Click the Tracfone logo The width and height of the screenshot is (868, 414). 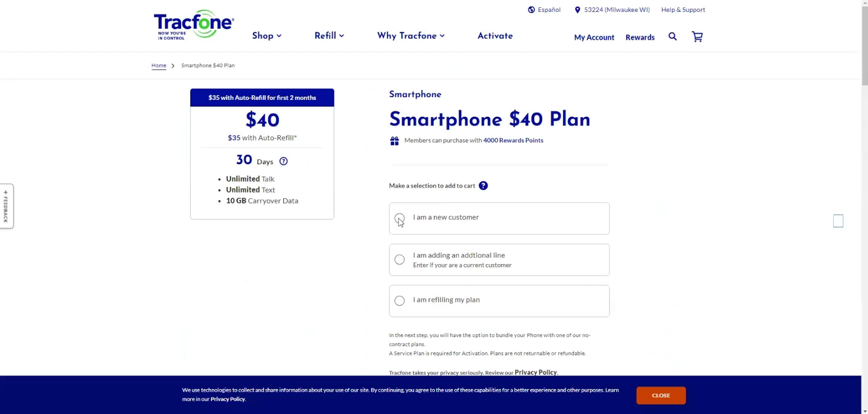click(x=193, y=25)
